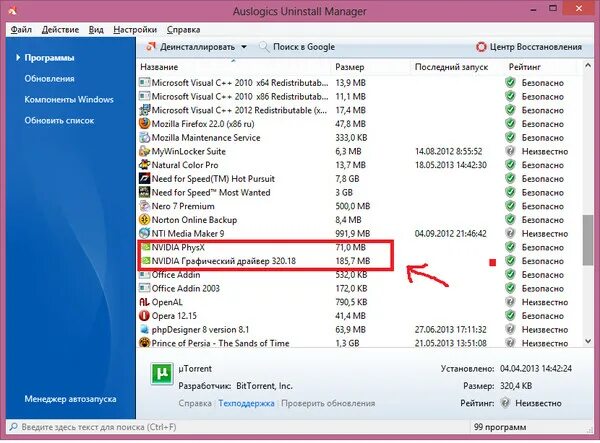Click the list scrollbar down arrow

pyautogui.click(x=588, y=341)
